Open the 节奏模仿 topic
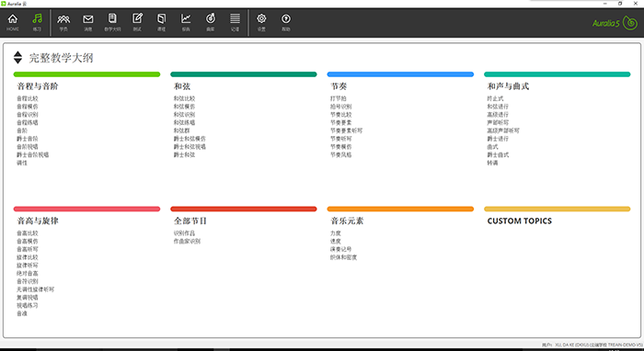The image size is (644, 351). [x=341, y=147]
